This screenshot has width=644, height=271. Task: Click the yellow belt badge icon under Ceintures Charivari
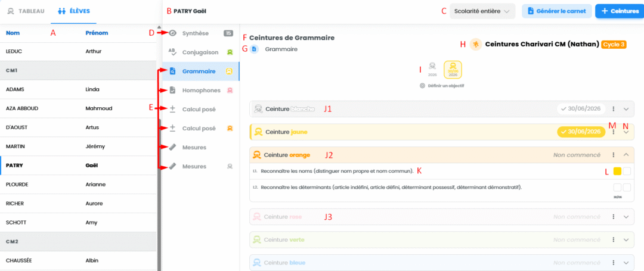click(453, 70)
